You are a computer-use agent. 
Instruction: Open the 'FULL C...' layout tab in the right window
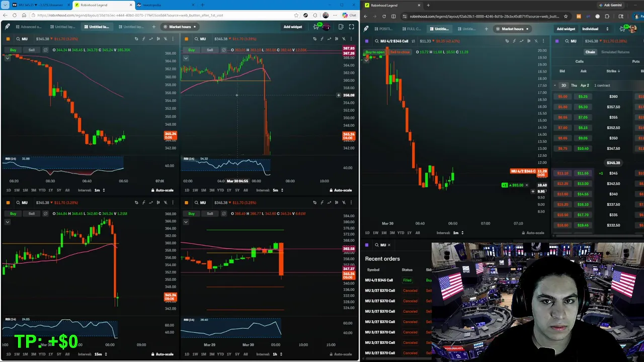point(412,29)
